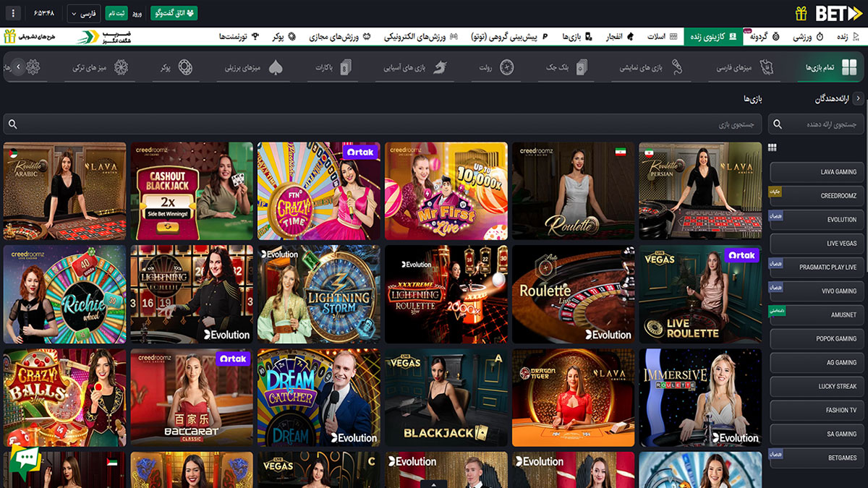Select the Roulette wheel category
The height and width of the screenshot is (488, 868).
click(496, 67)
